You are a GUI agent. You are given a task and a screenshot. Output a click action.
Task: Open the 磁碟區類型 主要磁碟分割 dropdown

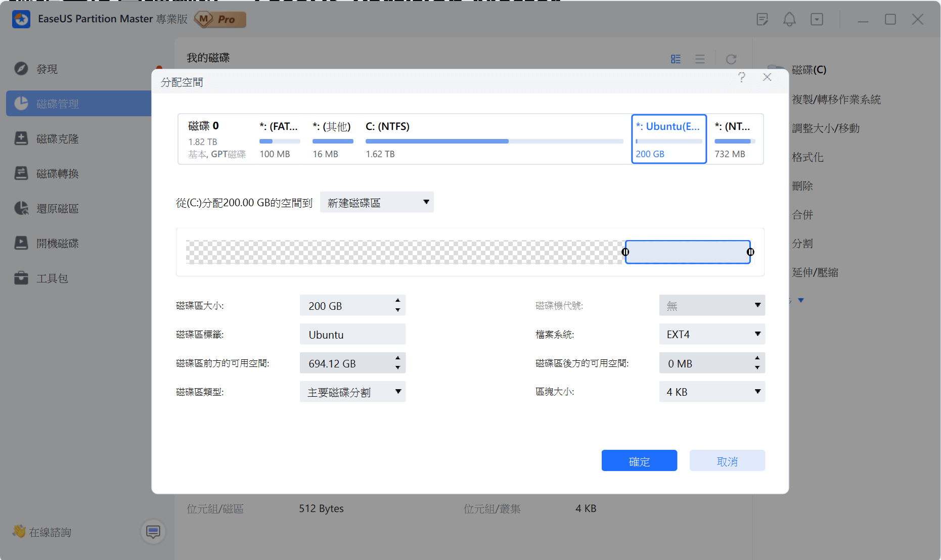pyautogui.click(x=352, y=392)
